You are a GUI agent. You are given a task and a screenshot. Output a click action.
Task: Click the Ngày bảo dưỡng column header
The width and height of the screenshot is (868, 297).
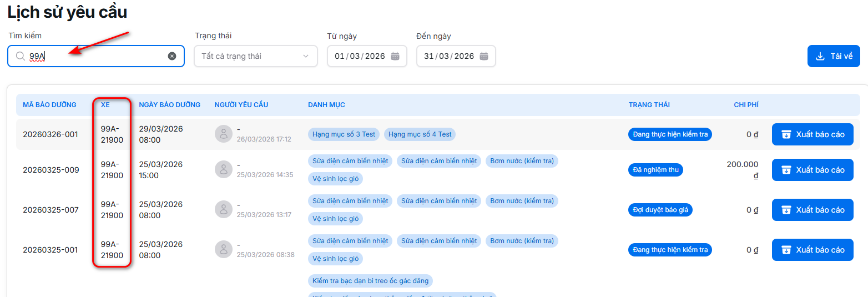pyautogui.click(x=169, y=105)
